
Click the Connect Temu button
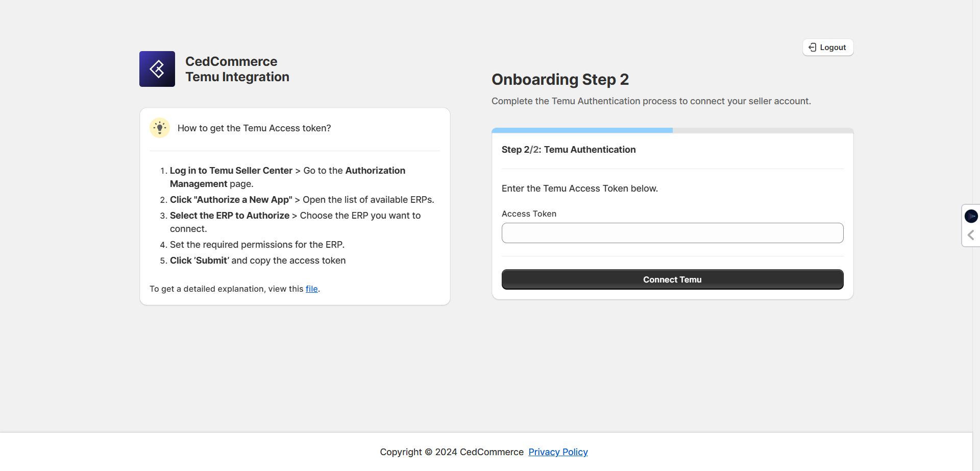pos(672,279)
